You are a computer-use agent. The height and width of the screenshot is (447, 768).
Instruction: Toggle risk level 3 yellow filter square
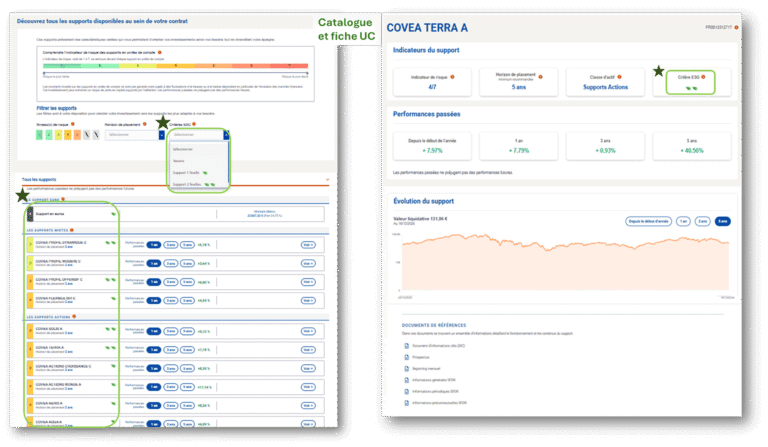click(58, 135)
